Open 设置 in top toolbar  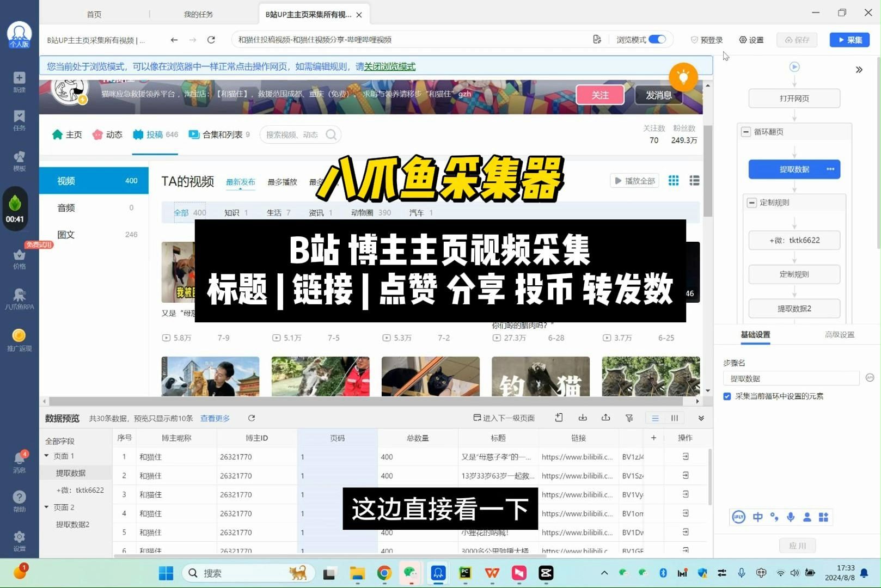tap(751, 40)
